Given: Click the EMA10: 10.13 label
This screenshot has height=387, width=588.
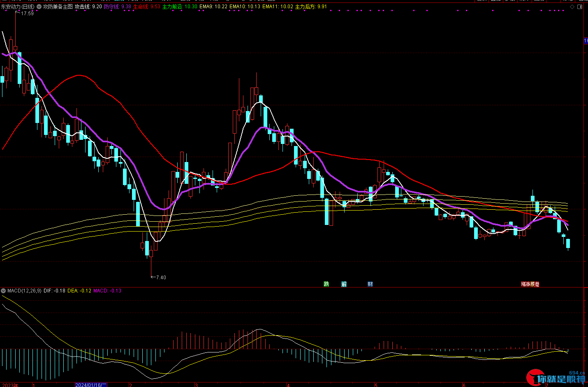Looking at the screenshot, I should [245, 7].
